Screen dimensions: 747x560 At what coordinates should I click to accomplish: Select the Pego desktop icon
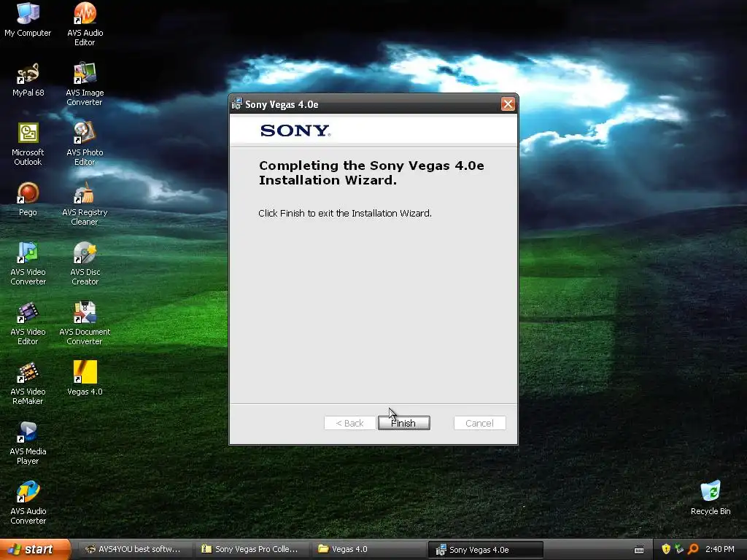point(28,199)
